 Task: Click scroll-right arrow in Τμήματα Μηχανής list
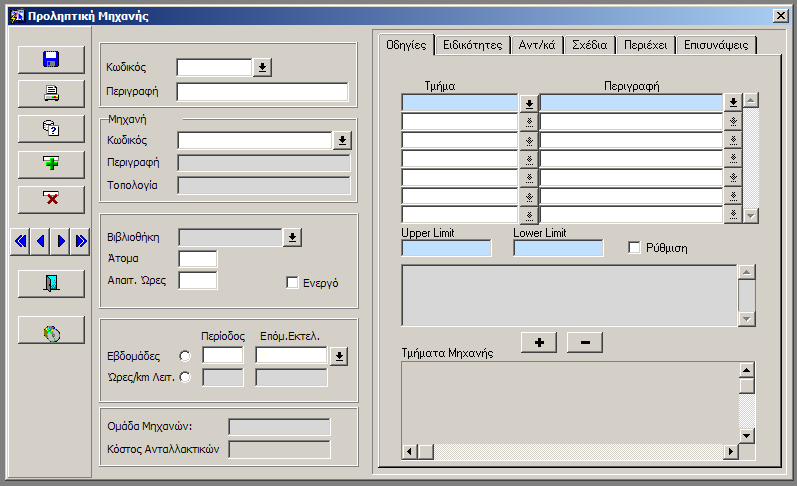click(731, 451)
